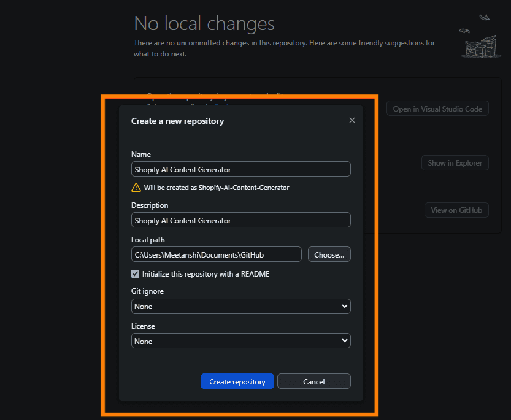Image resolution: width=511 pixels, height=420 pixels.
Task: Click the 'License' field label
Action: [x=143, y=326]
